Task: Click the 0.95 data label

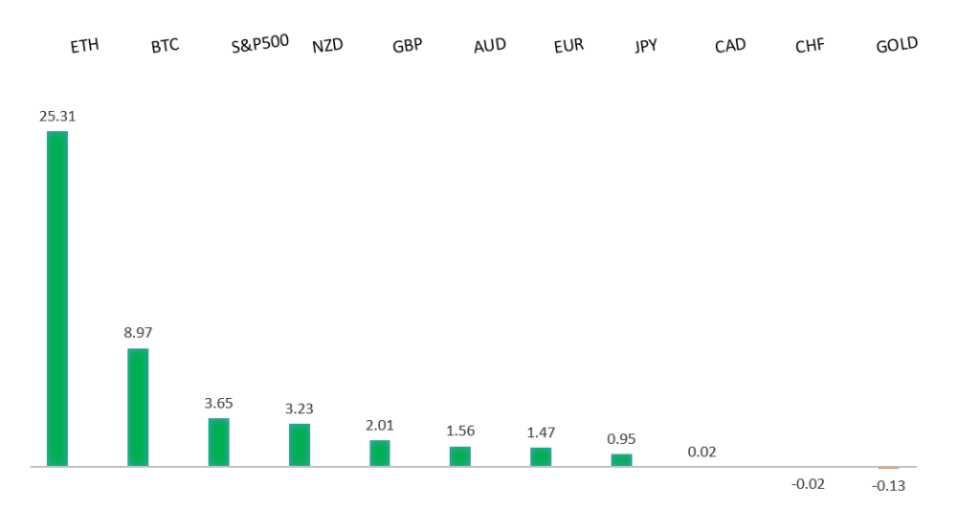Action: [x=621, y=439]
